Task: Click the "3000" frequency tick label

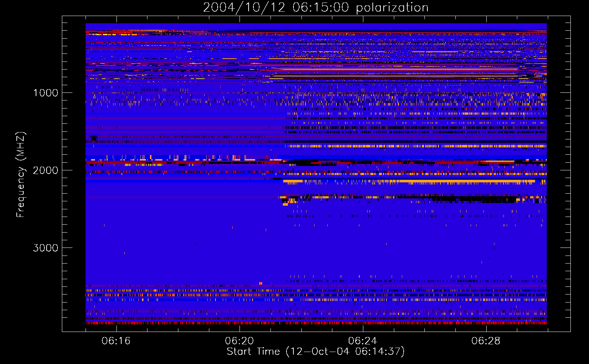Action: pyautogui.click(x=46, y=248)
